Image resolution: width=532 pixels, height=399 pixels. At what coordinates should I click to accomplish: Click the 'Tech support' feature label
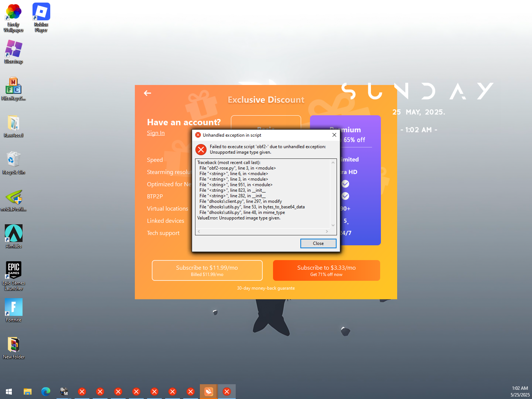pos(163,233)
